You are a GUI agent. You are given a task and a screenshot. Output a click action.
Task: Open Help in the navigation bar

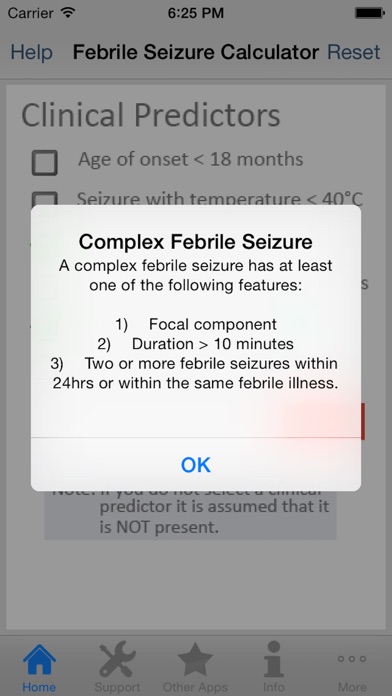[32, 52]
